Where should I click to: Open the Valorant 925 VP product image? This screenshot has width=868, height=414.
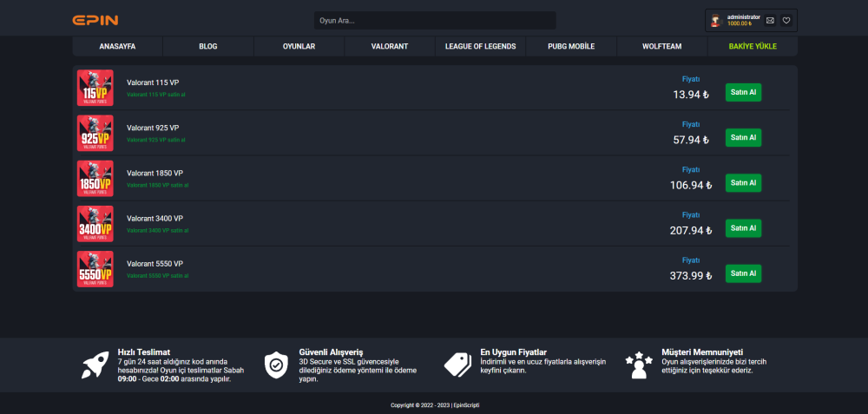(x=95, y=134)
